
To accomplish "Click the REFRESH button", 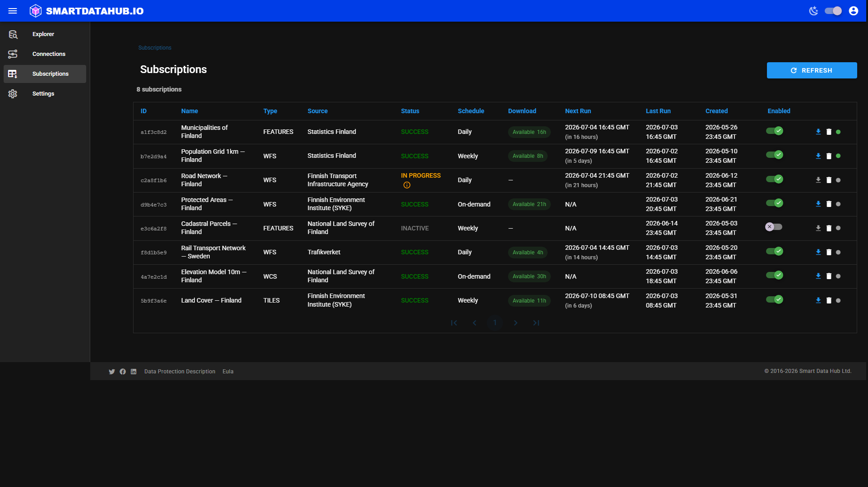I will pos(812,70).
